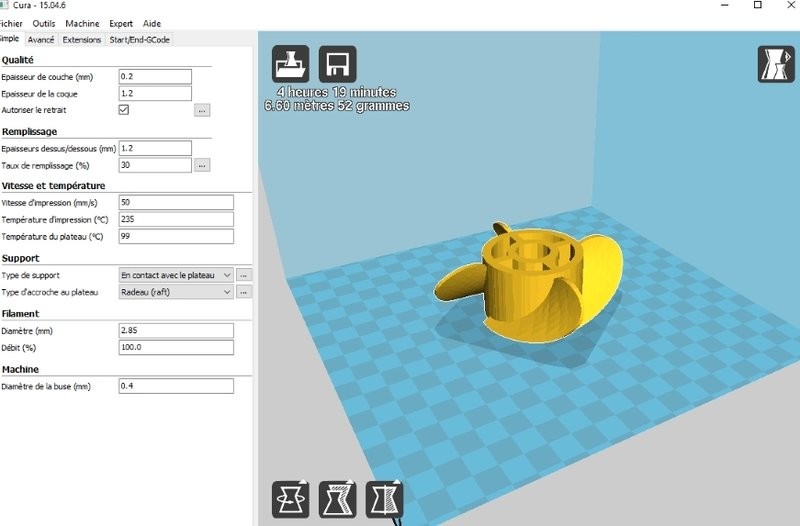
Task: Open retraction settings ellipsis button
Action: click(x=202, y=110)
